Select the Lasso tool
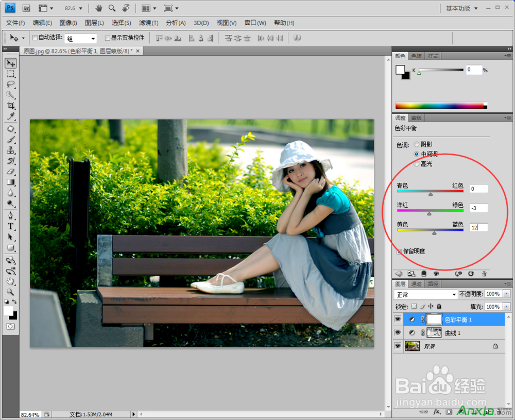The image size is (515, 420). pos(10,85)
